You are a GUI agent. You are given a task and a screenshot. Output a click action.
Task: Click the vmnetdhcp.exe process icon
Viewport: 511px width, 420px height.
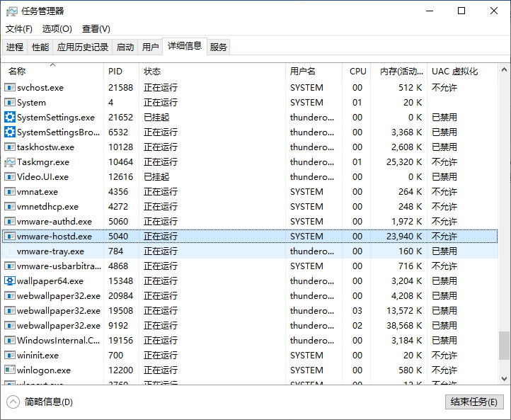point(10,206)
